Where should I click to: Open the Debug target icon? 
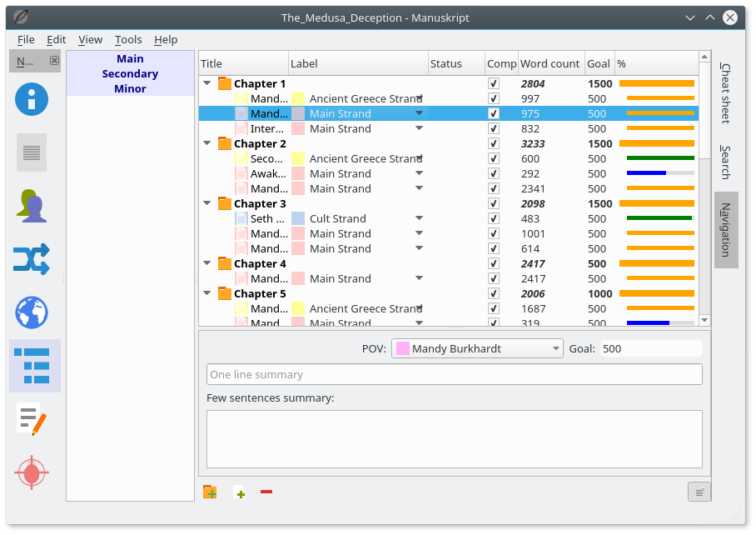tap(32, 472)
